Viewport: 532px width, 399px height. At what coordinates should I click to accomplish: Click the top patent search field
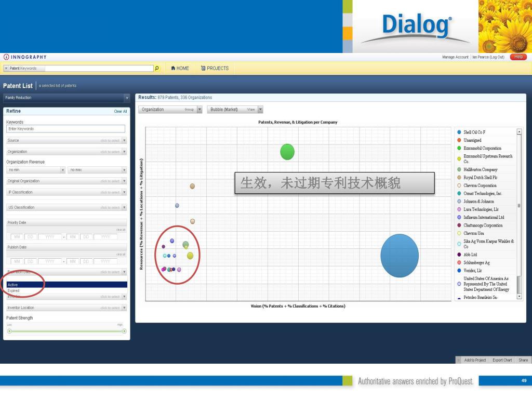coord(99,68)
